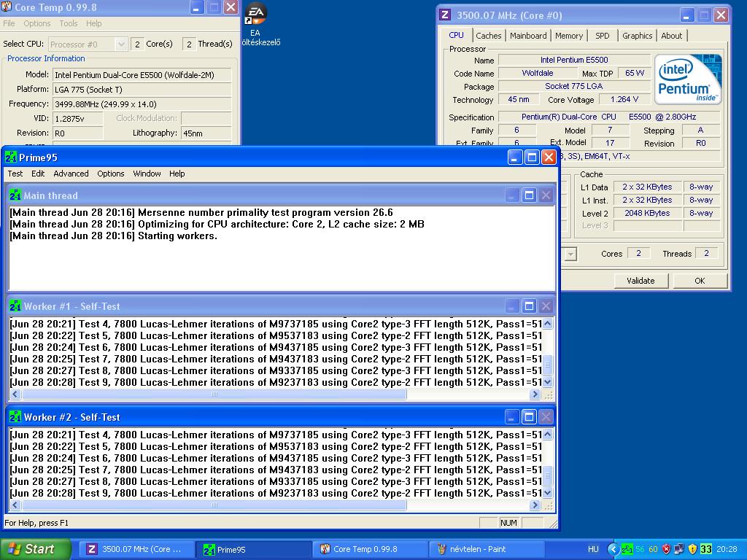The height and width of the screenshot is (560, 747).
Task: Switch to Core Temp via taskbar button
Action: coord(371,549)
